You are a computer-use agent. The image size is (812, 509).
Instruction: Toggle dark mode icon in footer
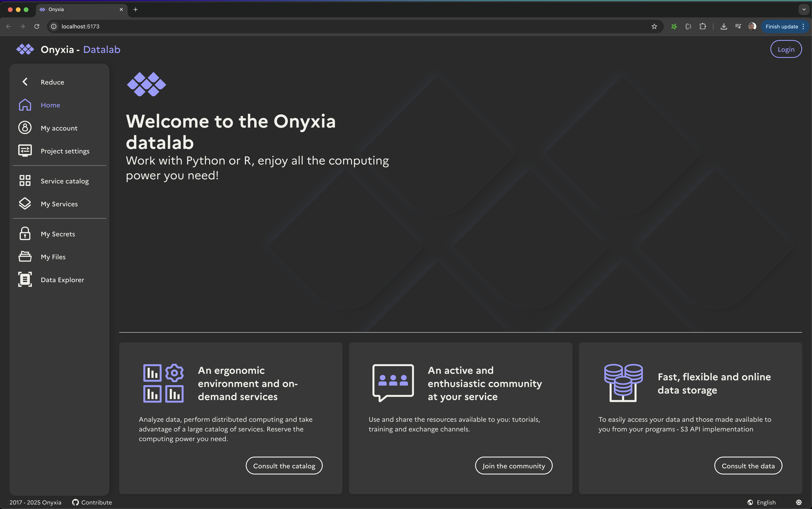[799, 502]
